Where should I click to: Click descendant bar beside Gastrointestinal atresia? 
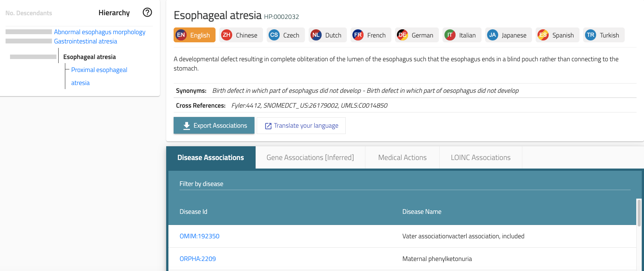coord(29,41)
